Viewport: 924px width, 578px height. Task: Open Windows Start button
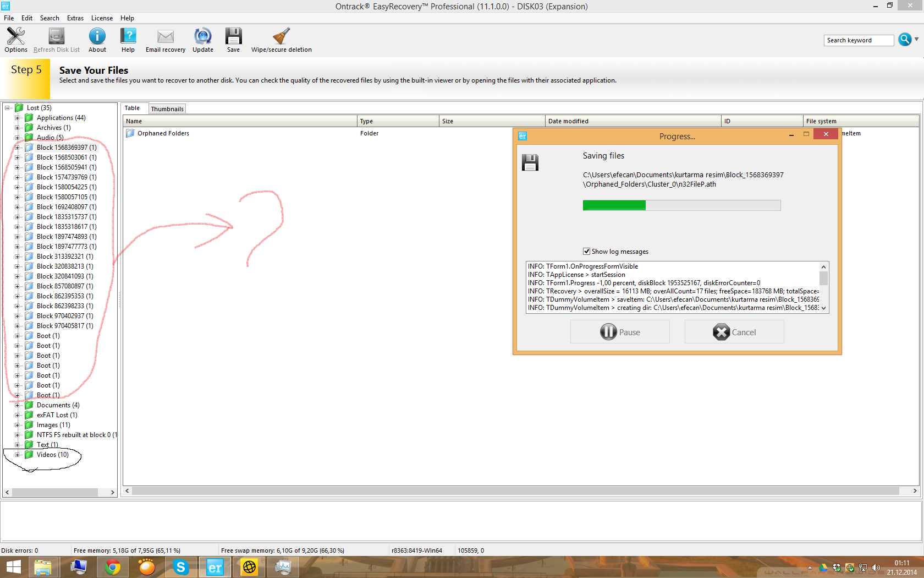[x=13, y=567]
